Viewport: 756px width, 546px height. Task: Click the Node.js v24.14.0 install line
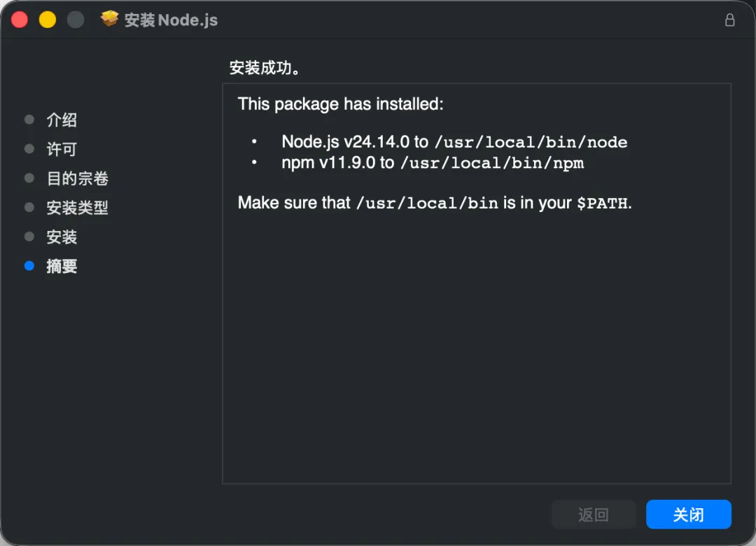pos(454,142)
